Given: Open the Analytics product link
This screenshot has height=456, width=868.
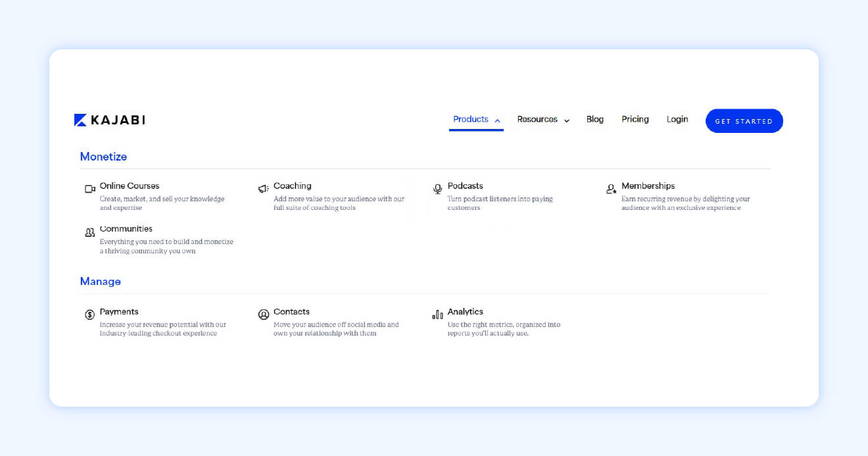Looking at the screenshot, I should [x=466, y=311].
